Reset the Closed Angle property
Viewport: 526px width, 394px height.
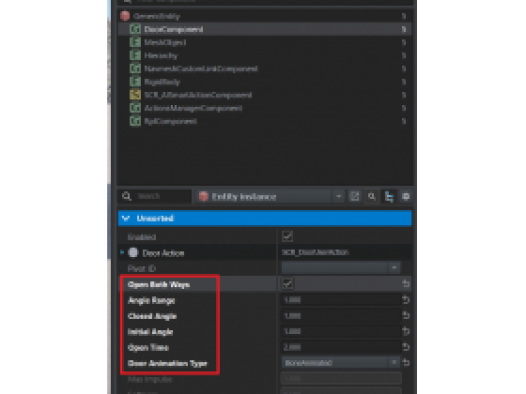(406, 316)
